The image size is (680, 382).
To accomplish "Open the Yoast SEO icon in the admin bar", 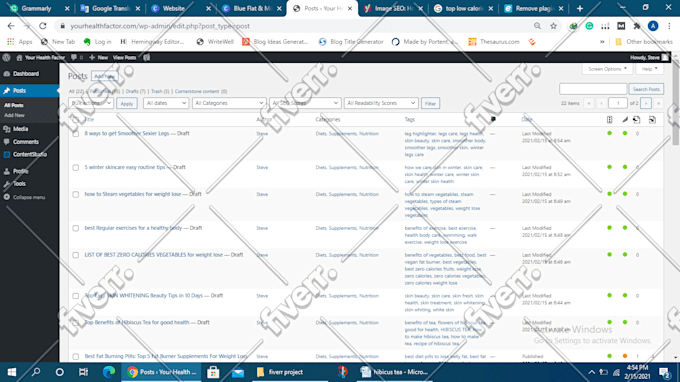I will point(147,57).
